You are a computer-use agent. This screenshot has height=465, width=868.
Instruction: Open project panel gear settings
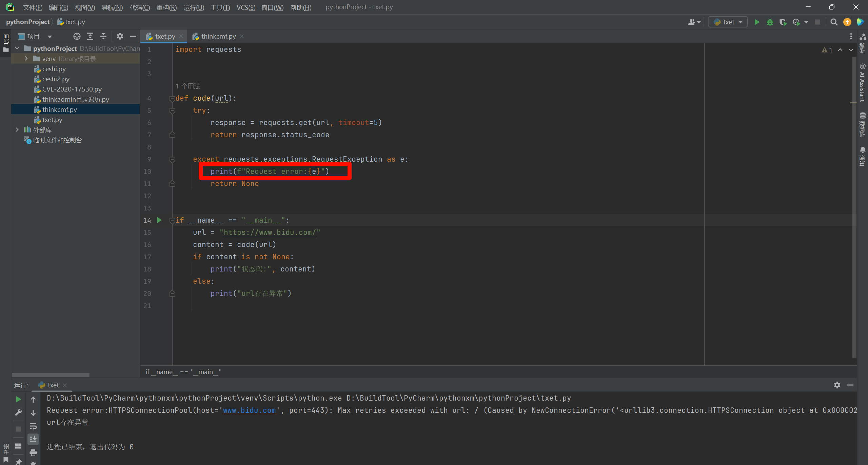(x=120, y=36)
